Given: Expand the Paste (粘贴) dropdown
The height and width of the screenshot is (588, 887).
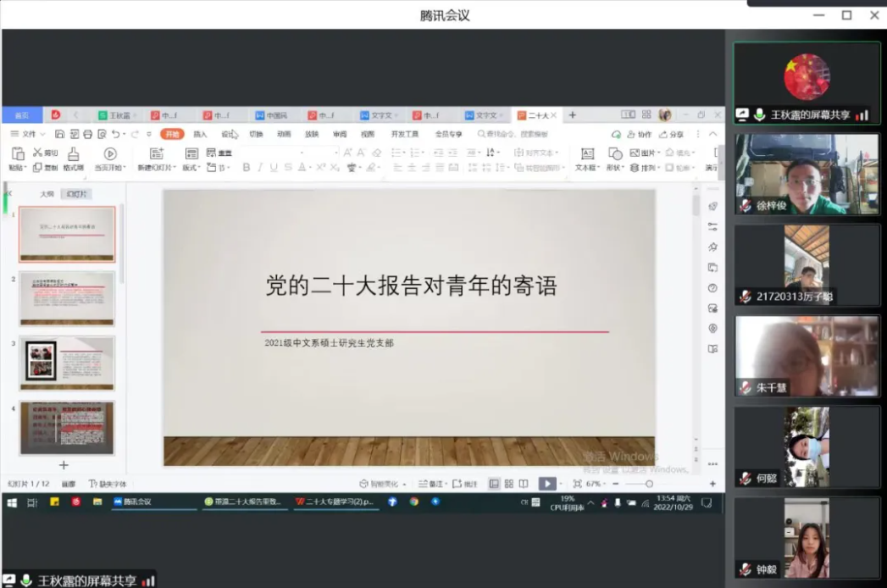Looking at the screenshot, I should [x=18, y=168].
